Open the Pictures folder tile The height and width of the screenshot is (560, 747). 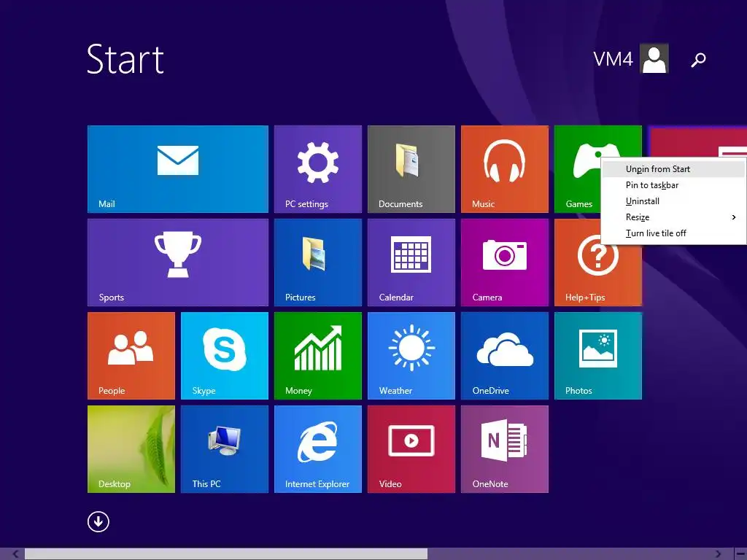(318, 262)
